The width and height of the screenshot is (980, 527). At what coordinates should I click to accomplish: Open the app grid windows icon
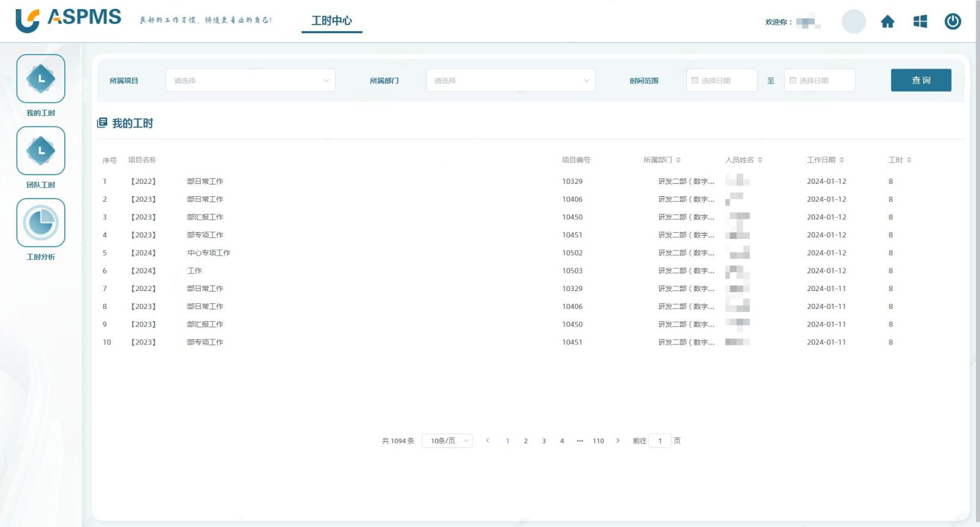(x=919, y=22)
